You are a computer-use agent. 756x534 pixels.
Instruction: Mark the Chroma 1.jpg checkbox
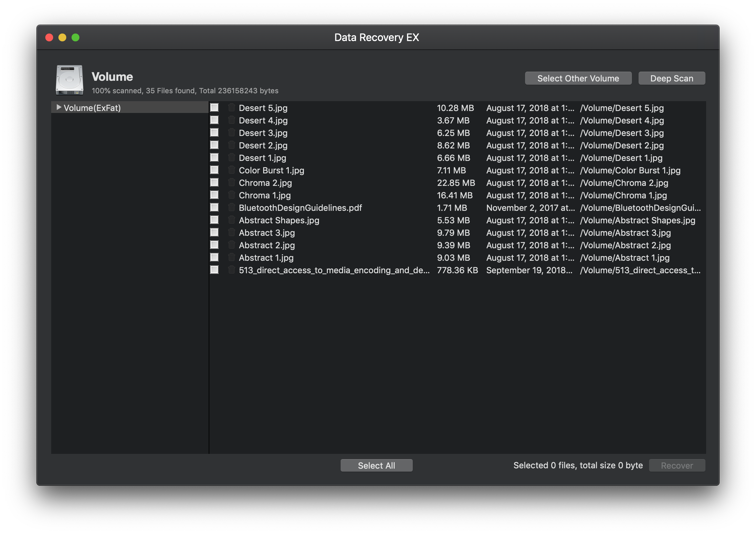(214, 195)
